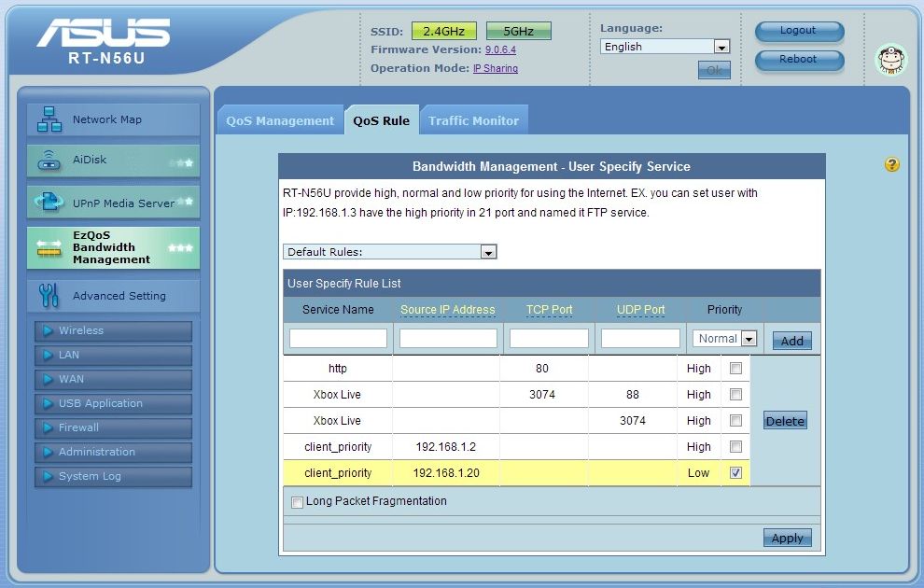
Task: Expand the Wireless menu item
Action: (x=81, y=330)
